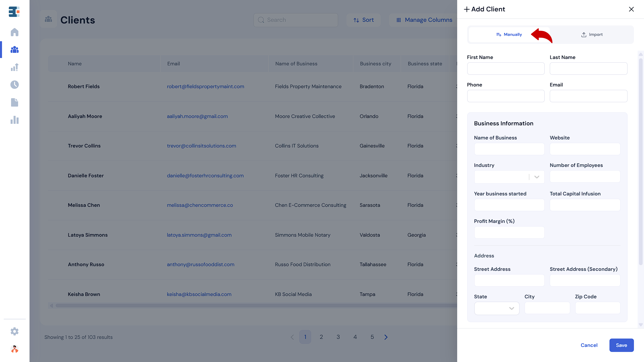Switch to the Import tab
The image size is (644, 362).
pos(592,35)
